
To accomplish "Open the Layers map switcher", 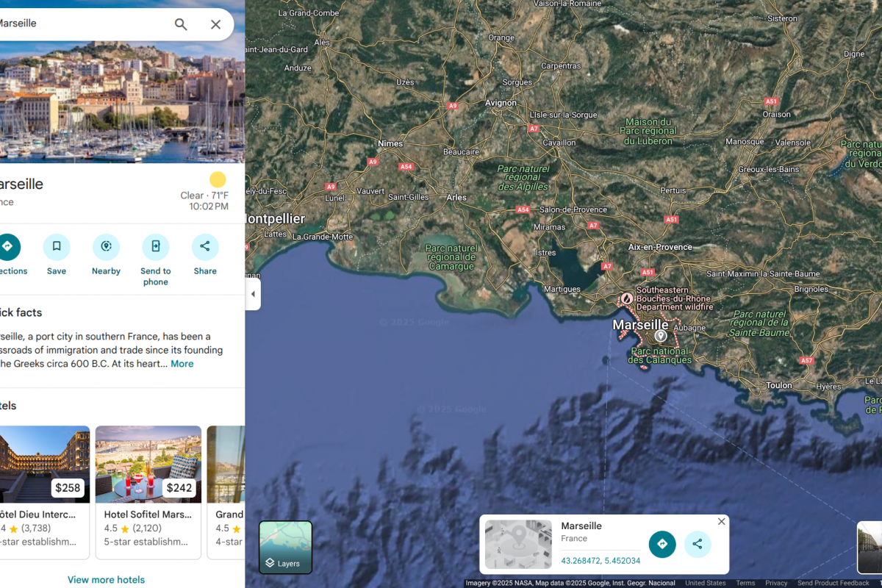I will coord(285,547).
